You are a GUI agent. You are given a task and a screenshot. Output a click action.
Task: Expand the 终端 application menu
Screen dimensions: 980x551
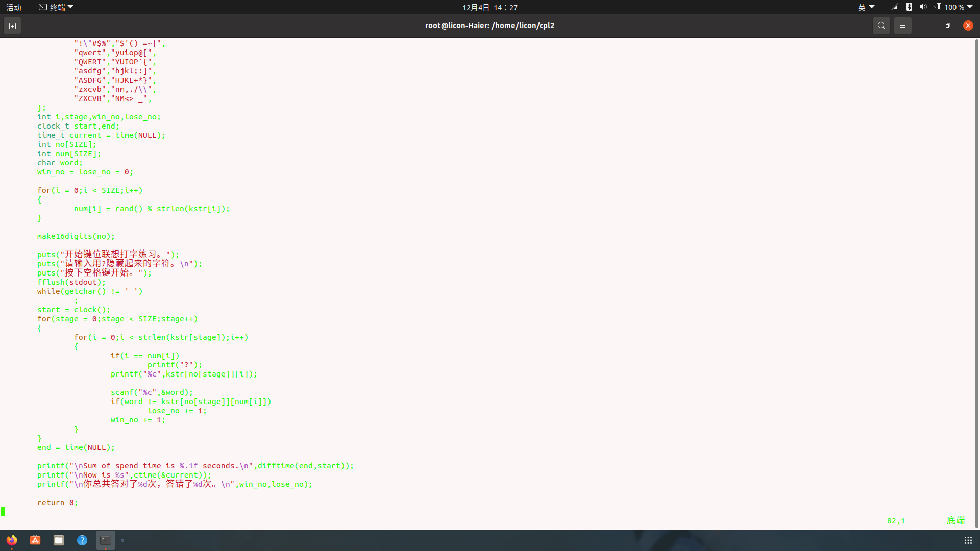click(56, 7)
